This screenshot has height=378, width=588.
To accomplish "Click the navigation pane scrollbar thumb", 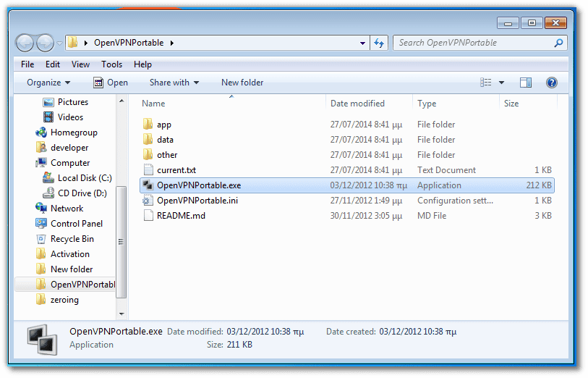I will click(x=121, y=242).
